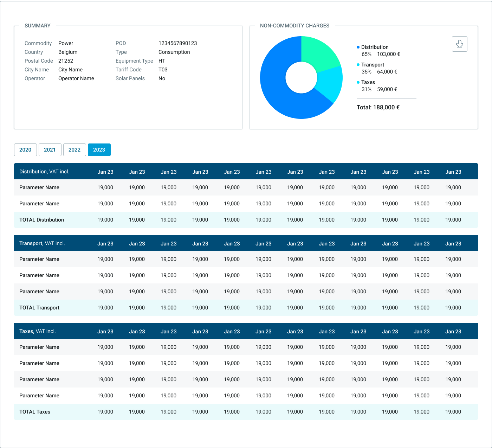The image size is (492, 448).
Task: Click the Distribution legend color dot
Action: click(358, 47)
